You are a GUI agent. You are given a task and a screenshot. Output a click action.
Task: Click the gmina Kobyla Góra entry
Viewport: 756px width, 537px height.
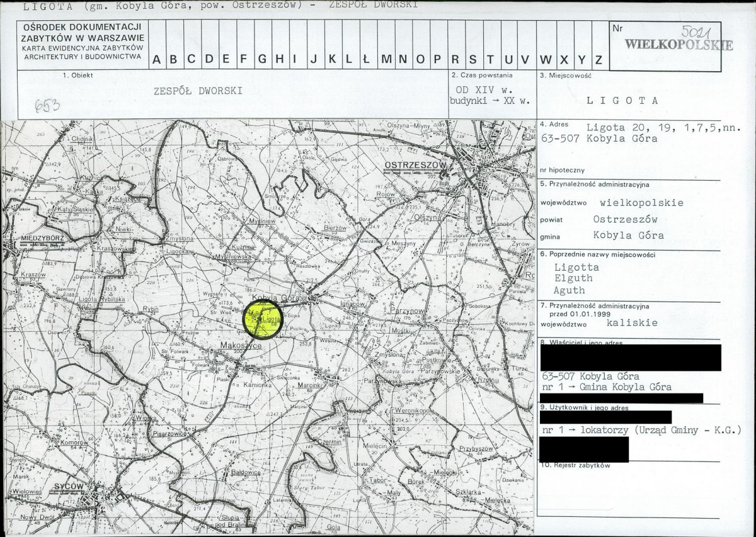(629, 235)
